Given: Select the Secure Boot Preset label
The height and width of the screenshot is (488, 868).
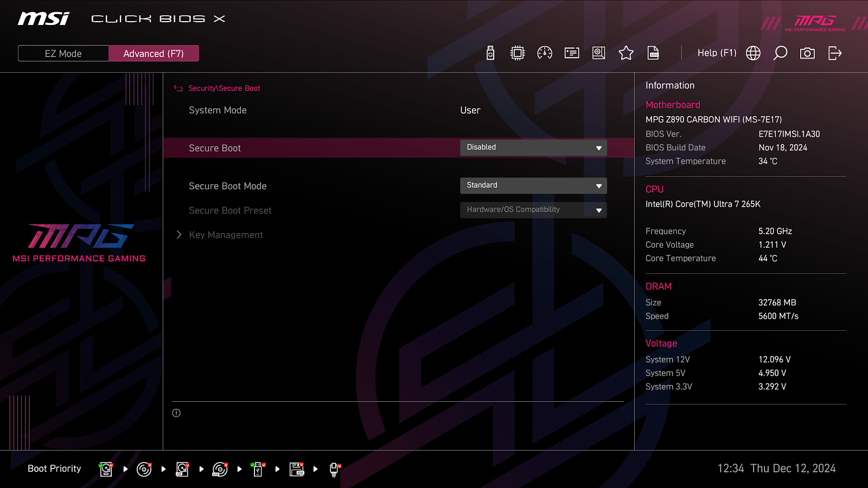Looking at the screenshot, I should coord(230,210).
